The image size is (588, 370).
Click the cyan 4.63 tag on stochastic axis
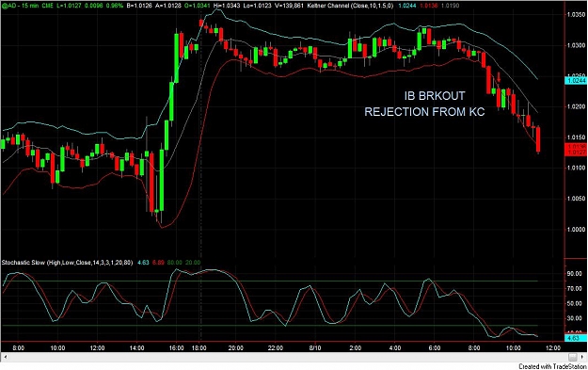(575, 338)
